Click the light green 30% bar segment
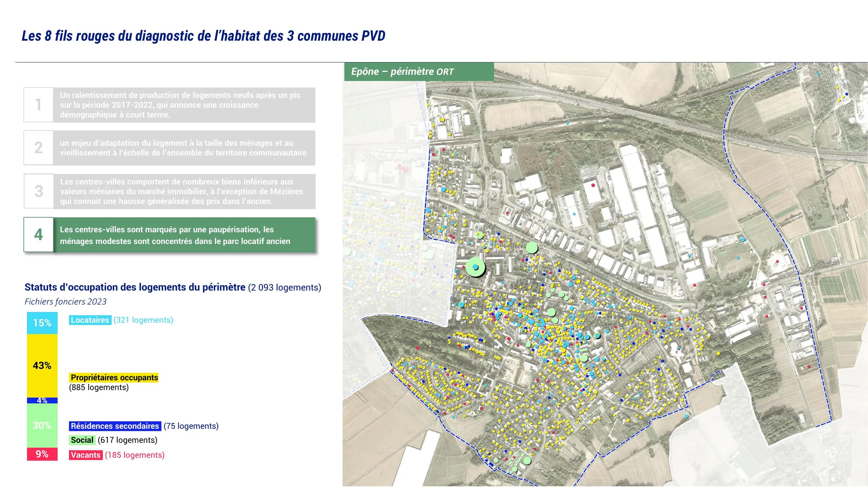 pyautogui.click(x=42, y=425)
